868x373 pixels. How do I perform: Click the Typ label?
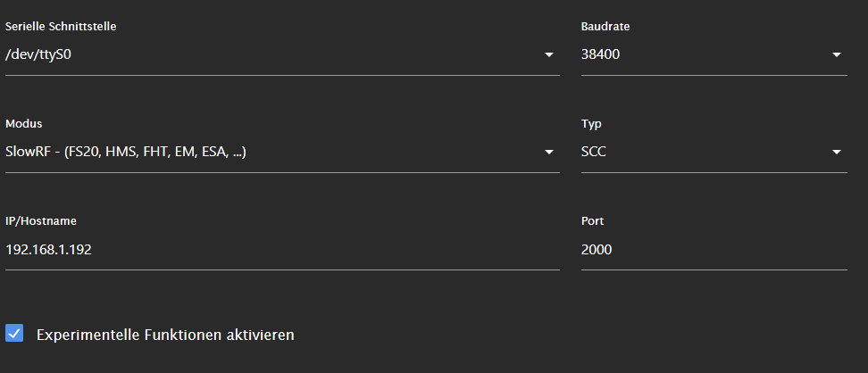tap(590, 123)
